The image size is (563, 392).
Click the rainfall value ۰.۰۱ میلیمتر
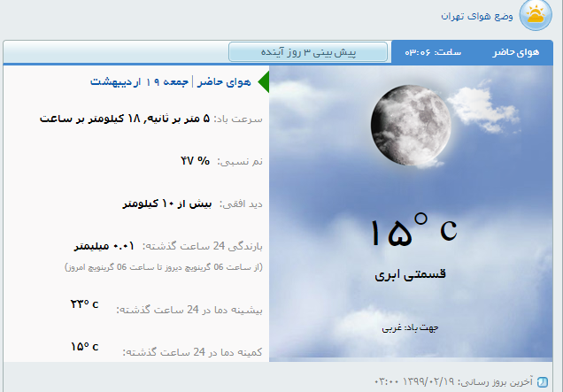(104, 246)
